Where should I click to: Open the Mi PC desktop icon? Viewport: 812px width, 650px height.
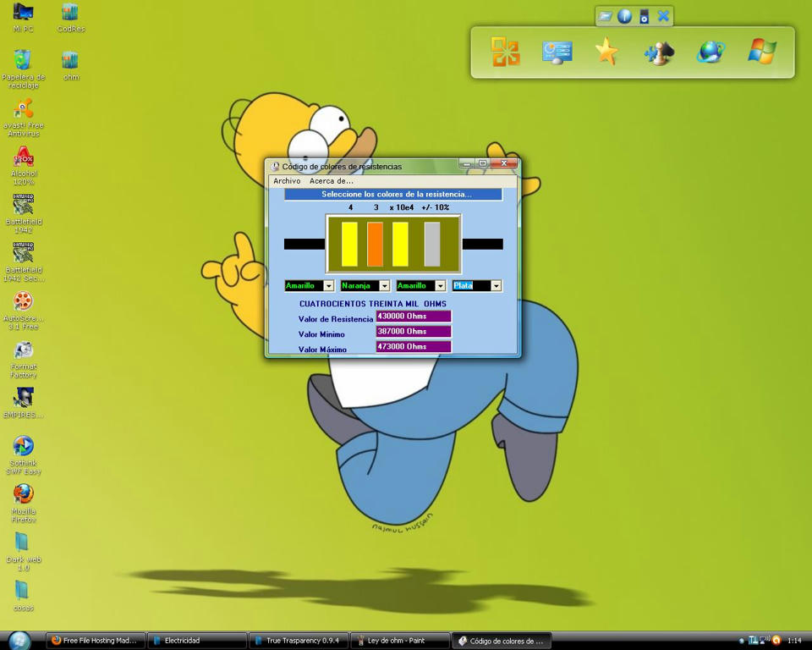tap(24, 17)
